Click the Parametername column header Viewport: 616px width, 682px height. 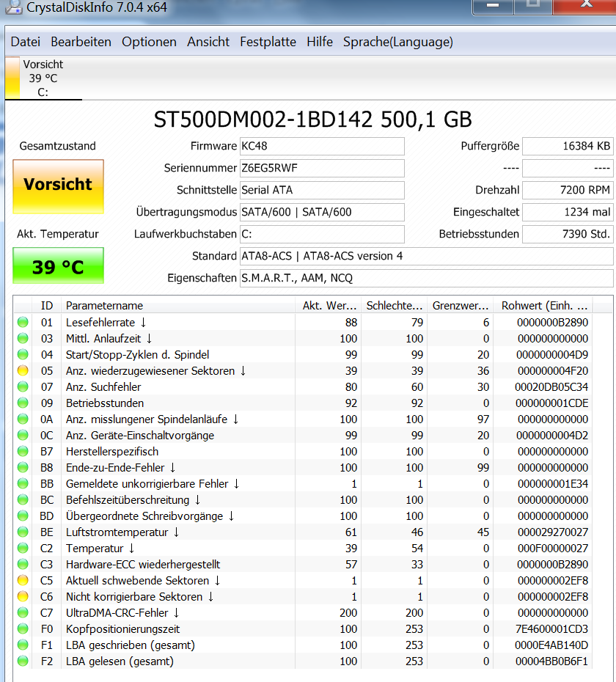tap(178, 306)
